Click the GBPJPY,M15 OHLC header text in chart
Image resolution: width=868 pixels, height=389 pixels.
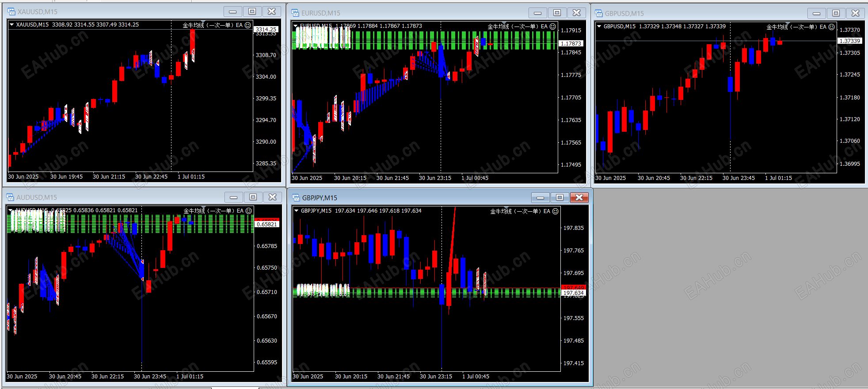[361, 211]
